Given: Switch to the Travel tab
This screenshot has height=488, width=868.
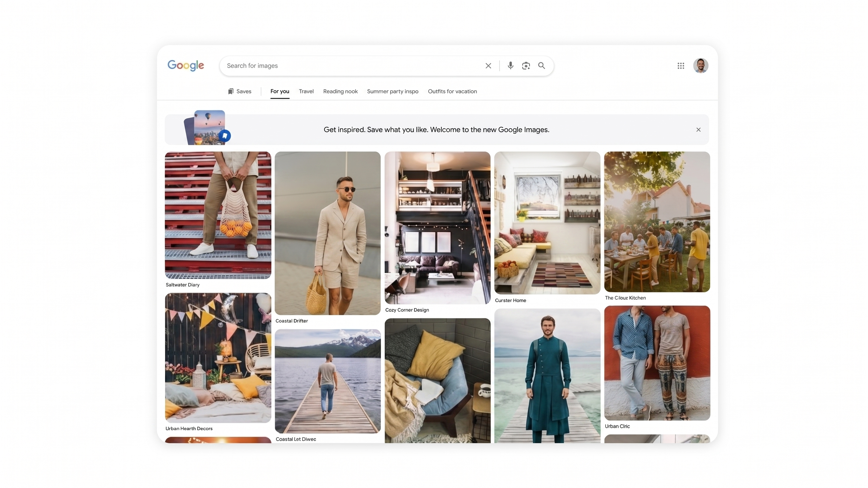Looking at the screenshot, I should click(x=306, y=91).
